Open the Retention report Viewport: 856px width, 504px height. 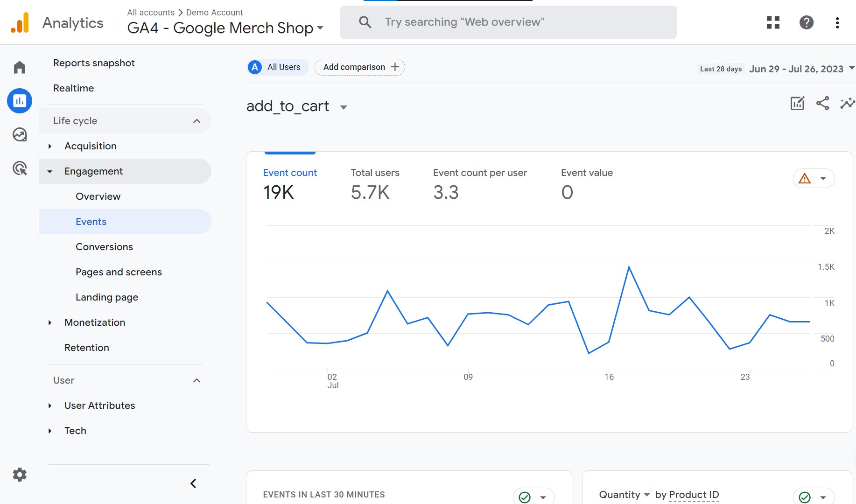coord(87,348)
